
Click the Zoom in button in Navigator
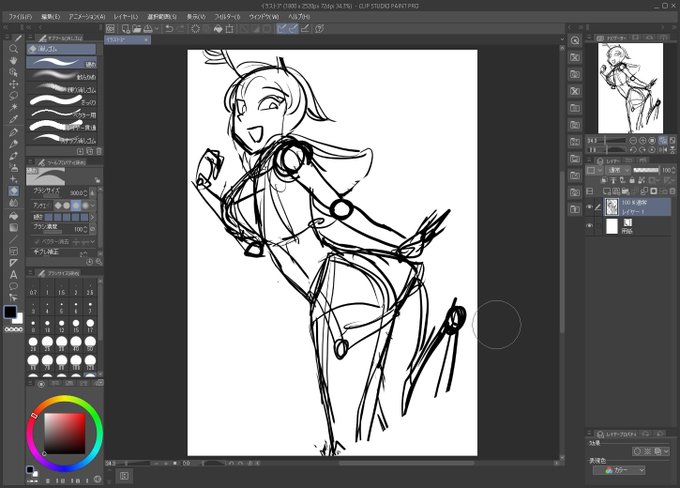tap(642, 141)
